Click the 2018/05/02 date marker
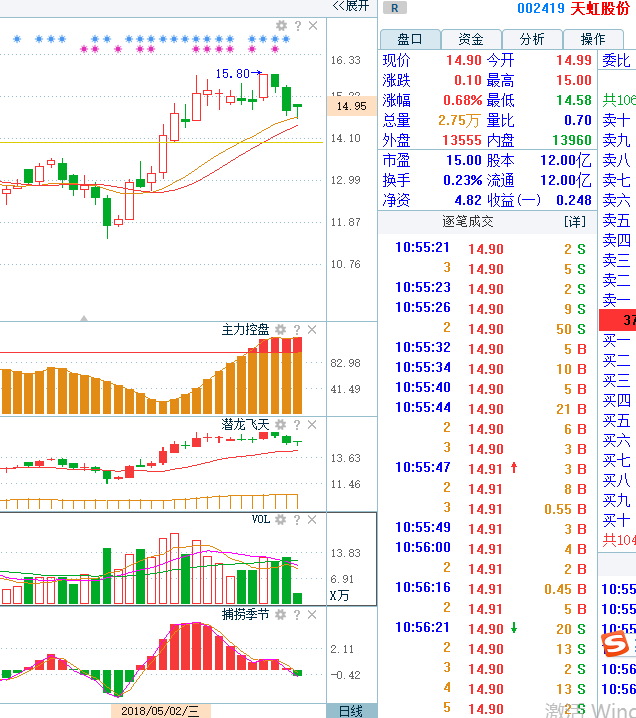The width and height of the screenshot is (636, 718). coord(160,711)
